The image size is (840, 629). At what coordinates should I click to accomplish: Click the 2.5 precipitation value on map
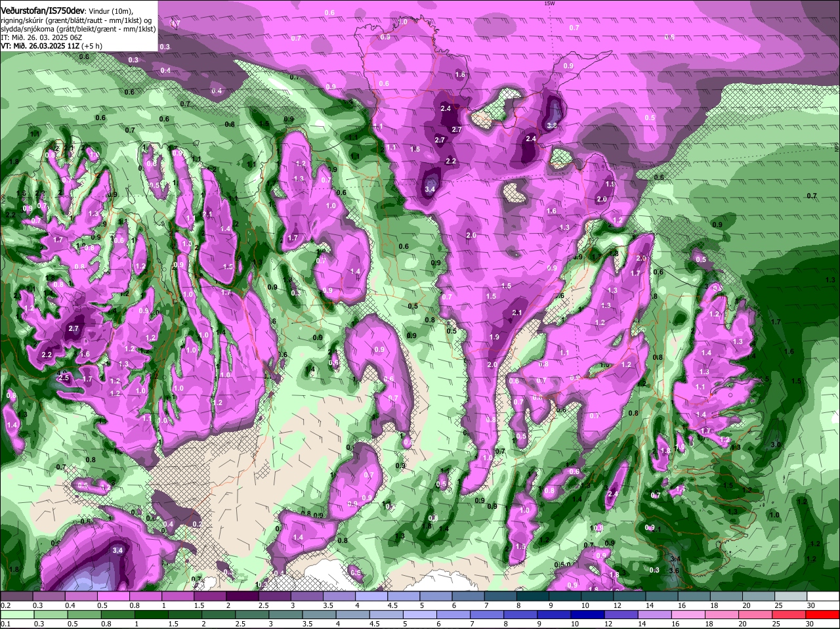click(64, 378)
